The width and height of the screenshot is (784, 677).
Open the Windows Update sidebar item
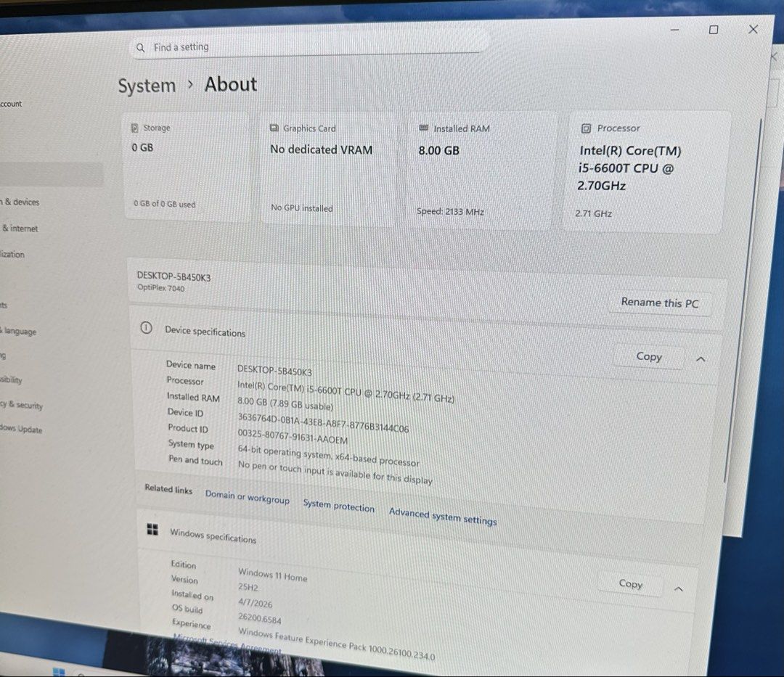click(x=21, y=429)
